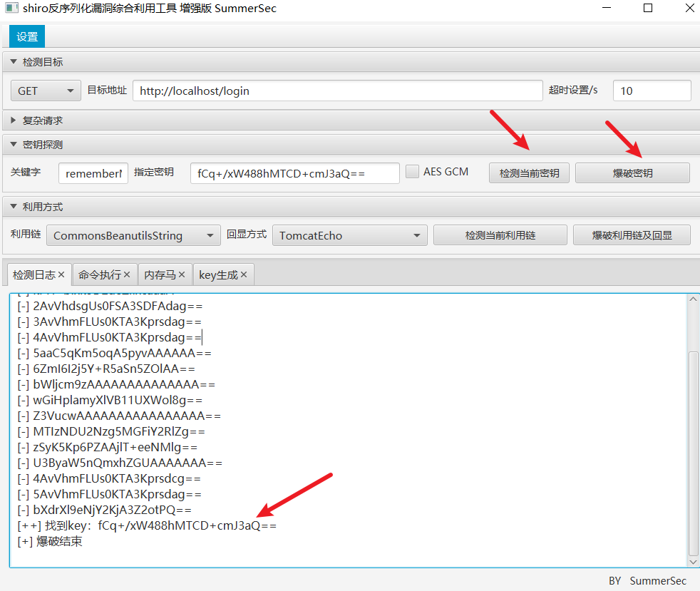Open the 回显方式 TomcatEcho dropdown
Screen dimensions: 700x591
coord(349,235)
